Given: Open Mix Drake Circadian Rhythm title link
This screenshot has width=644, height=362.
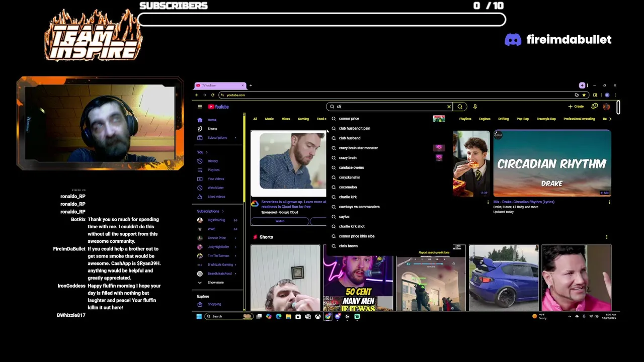Looking at the screenshot, I should (524, 202).
